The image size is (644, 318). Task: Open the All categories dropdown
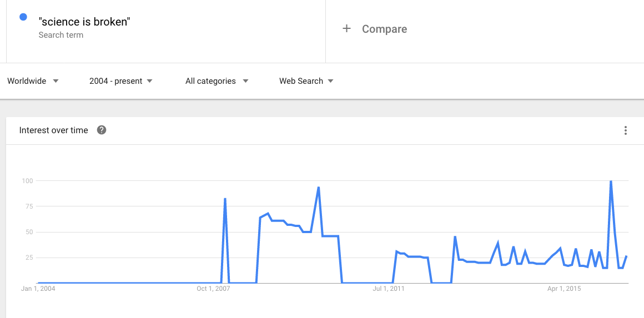[217, 81]
